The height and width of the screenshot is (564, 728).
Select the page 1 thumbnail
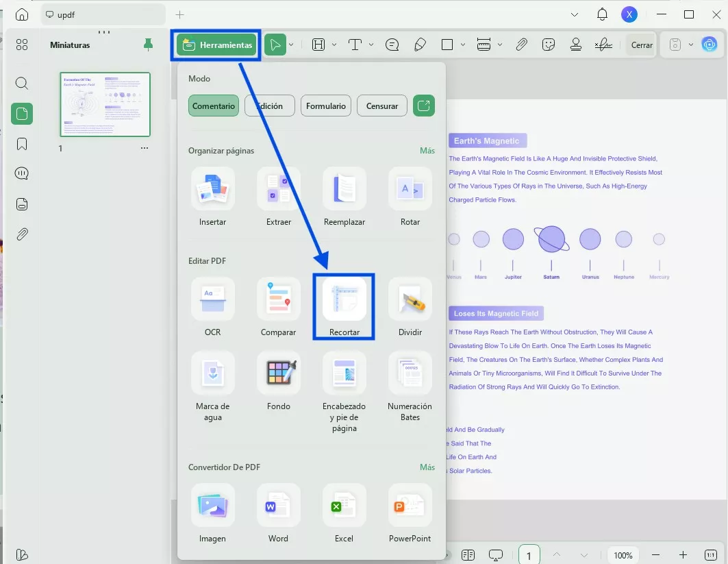click(x=105, y=105)
